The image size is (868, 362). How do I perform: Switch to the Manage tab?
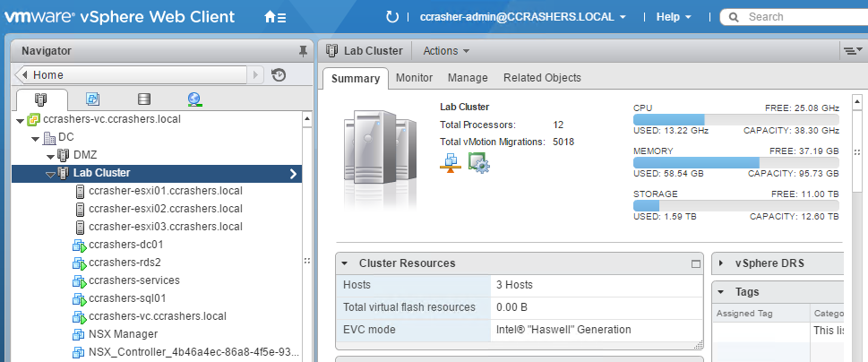[x=468, y=78]
